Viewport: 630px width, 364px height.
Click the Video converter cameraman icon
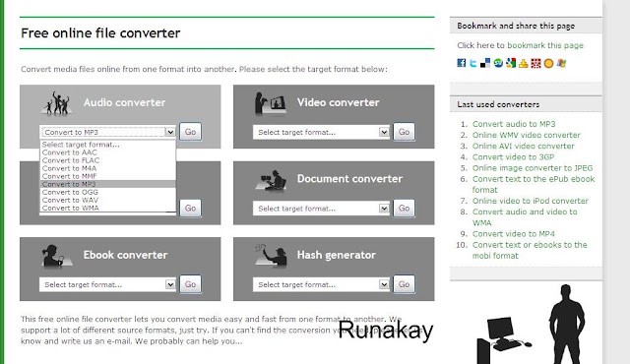(x=271, y=103)
